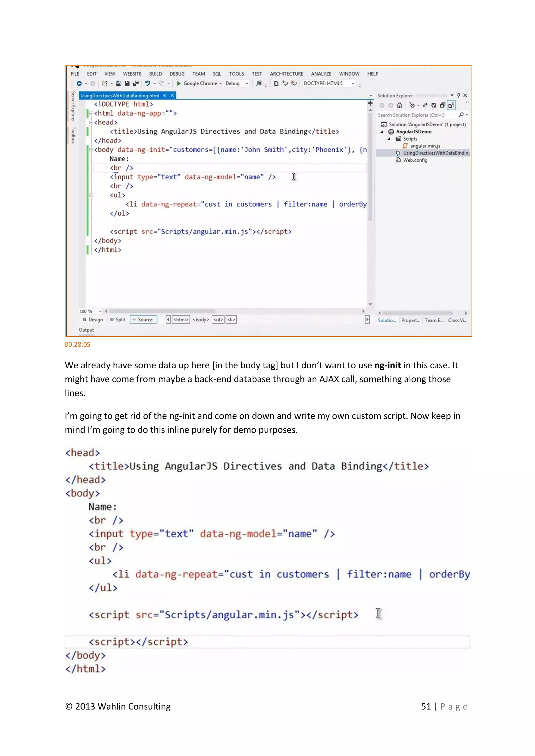
Task: Click the Navigate Backward arrow in main toolbar
Action: (79, 84)
